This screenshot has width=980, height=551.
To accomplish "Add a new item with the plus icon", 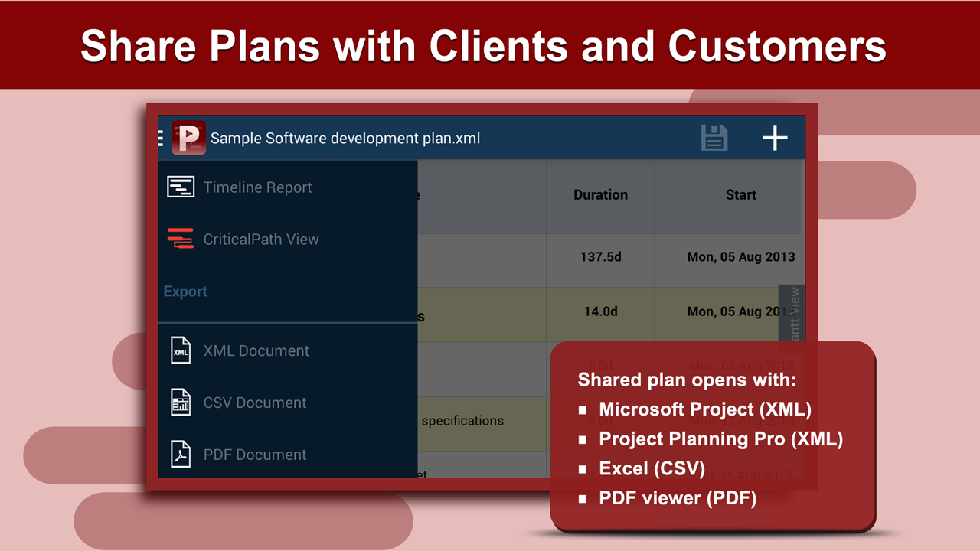I will [x=775, y=138].
